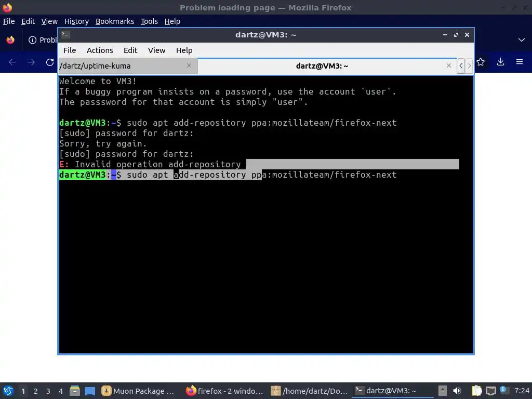Switch to the Muon Package taskbar entry
The image size is (532, 399).
point(139,391)
